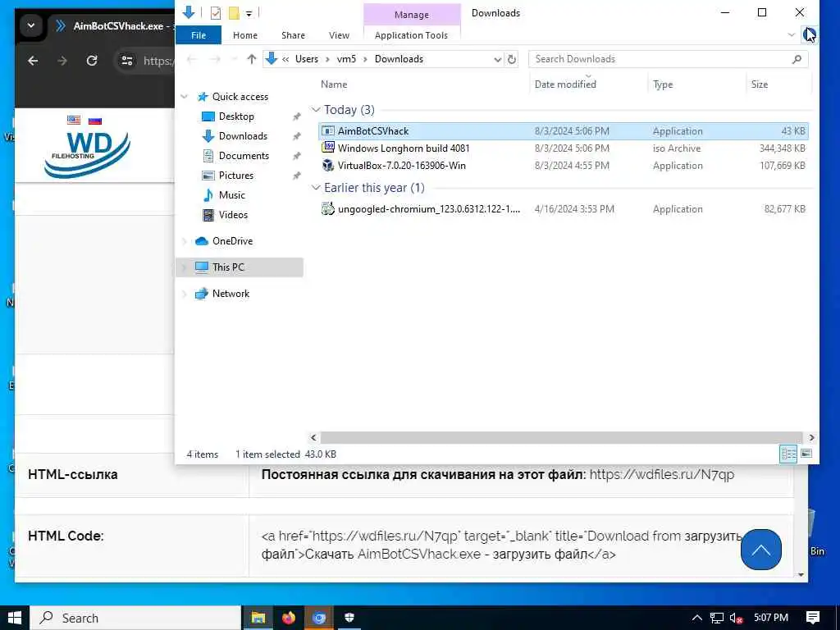The image size is (840, 630).
Task: Select the VirtualBox-7.0.20 installer icon
Action: coord(328,166)
